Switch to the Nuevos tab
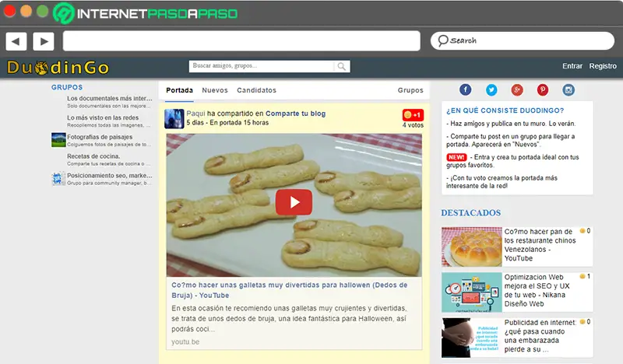 pyautogui.click(x=215, y=90)
